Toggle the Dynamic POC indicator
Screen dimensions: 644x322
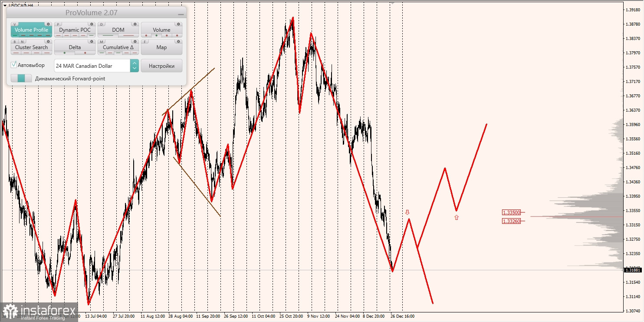coord(75,30)
